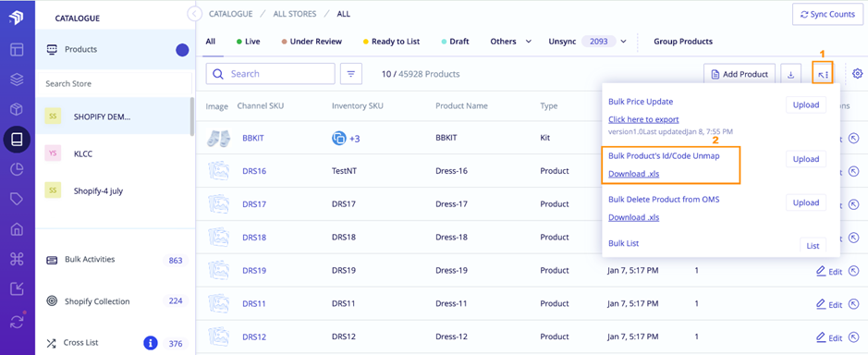Select the KLCC store in sidebar
The width and height of the screenshot is (868, 355).
tap(113, 154)
